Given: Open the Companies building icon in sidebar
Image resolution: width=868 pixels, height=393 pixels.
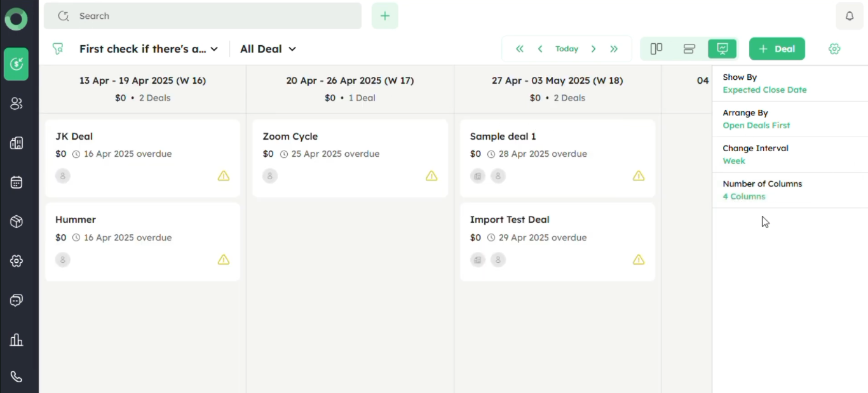Looking at the screenshot, I should (17, 143).
